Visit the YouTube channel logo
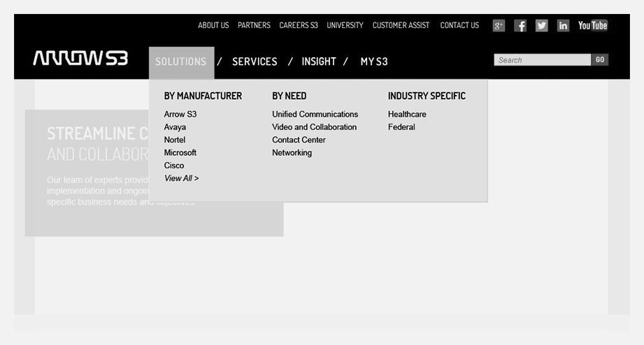 593,26
